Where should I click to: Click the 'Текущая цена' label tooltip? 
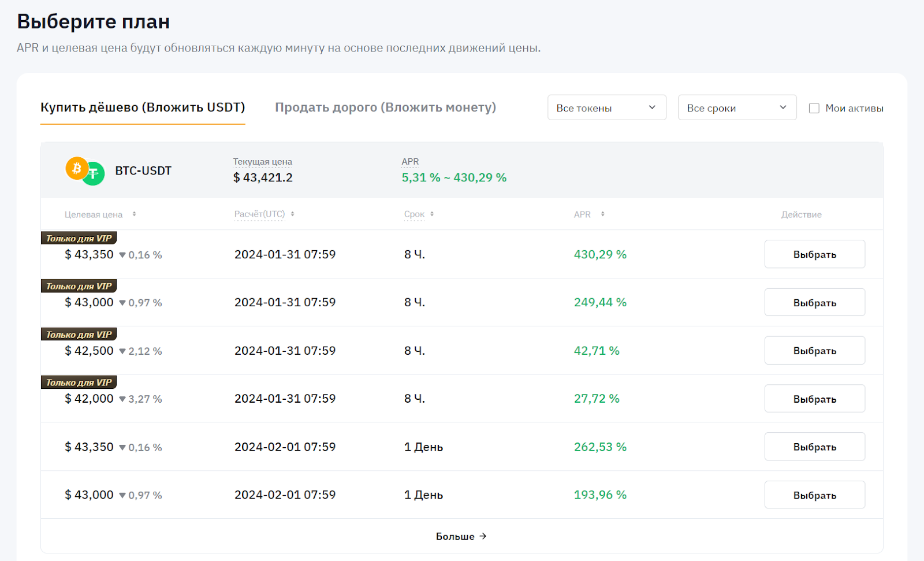262,162
